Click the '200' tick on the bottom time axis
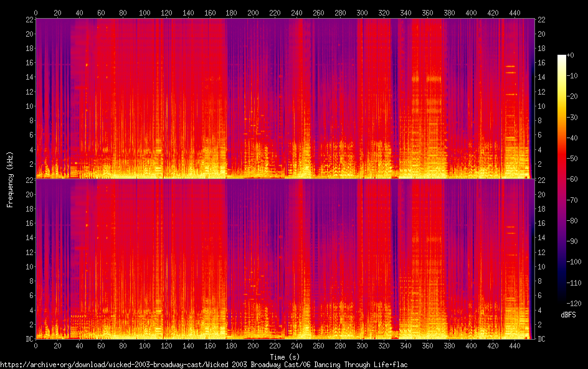Screen dimensions: 588x369 click(x=253, y=346)
